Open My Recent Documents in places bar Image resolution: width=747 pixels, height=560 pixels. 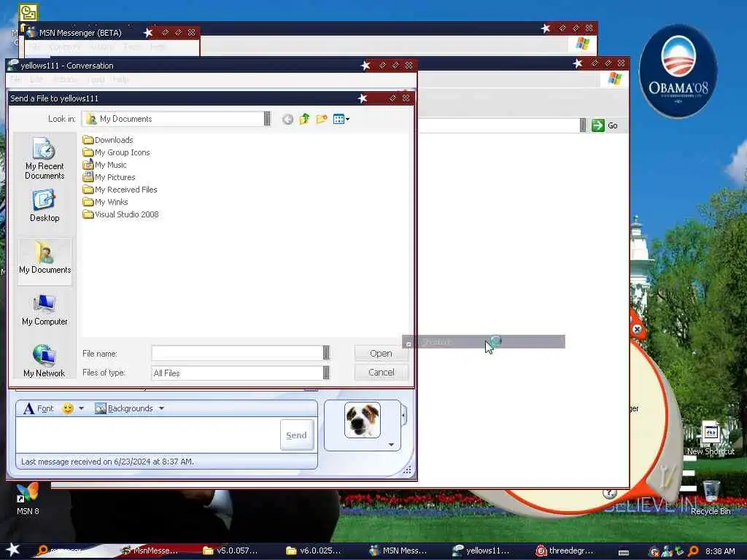click(44, 158)
